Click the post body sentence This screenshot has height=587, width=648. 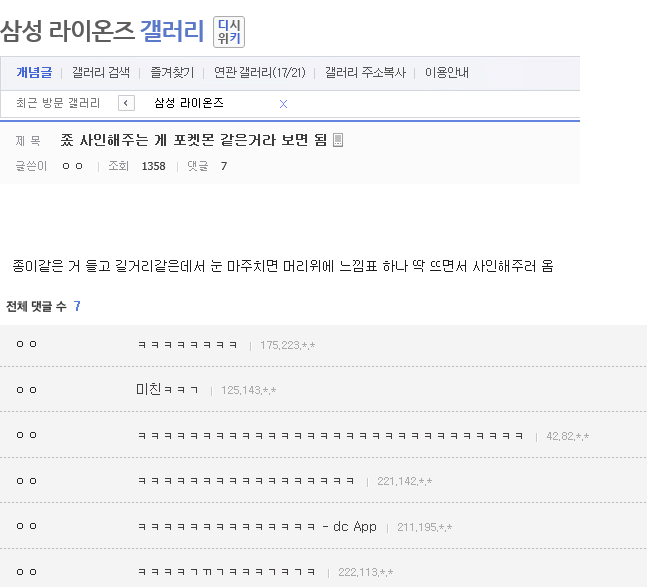pos(283,266)
